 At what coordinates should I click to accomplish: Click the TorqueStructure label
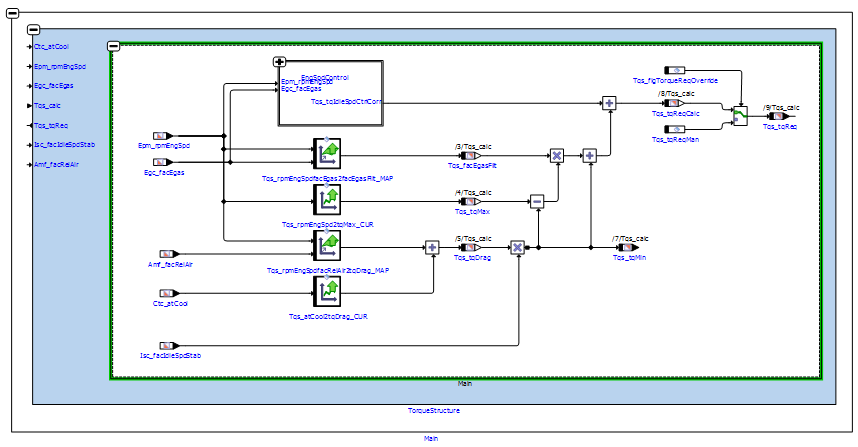click(x=432, y=410)
